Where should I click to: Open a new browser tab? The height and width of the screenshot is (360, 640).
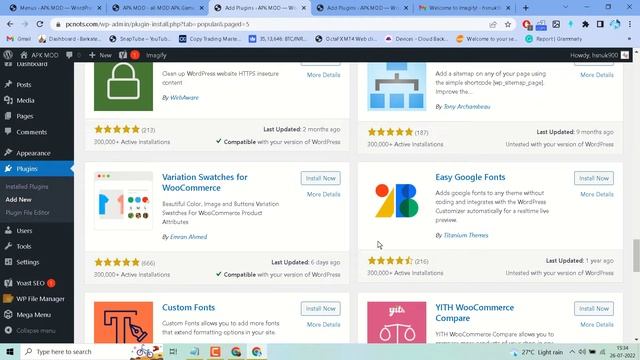[526, 8]
